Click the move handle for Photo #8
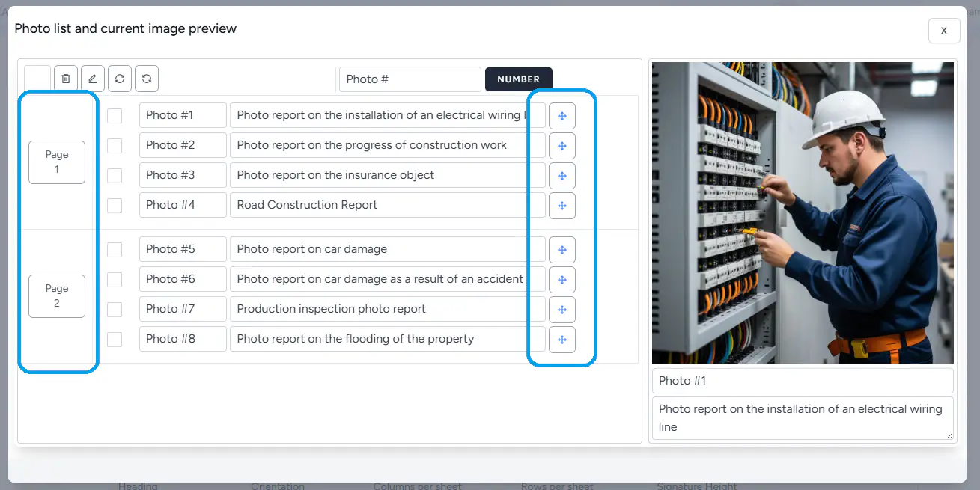This screenshot has width=980, height=490. pos(562,340)
